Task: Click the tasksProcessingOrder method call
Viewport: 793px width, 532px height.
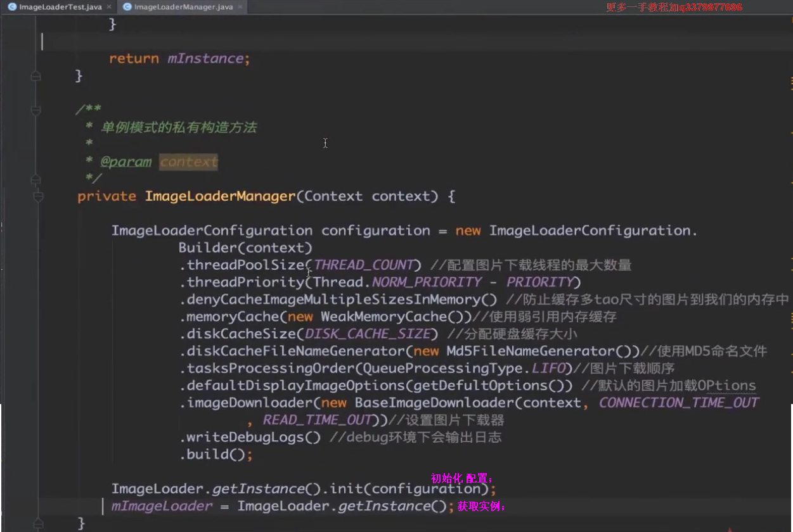Action: (271, 367)
